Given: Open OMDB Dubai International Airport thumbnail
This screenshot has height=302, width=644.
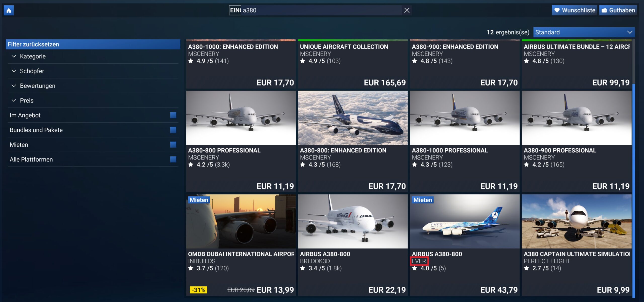Looking at the screenshot, I should pos(241,221).
